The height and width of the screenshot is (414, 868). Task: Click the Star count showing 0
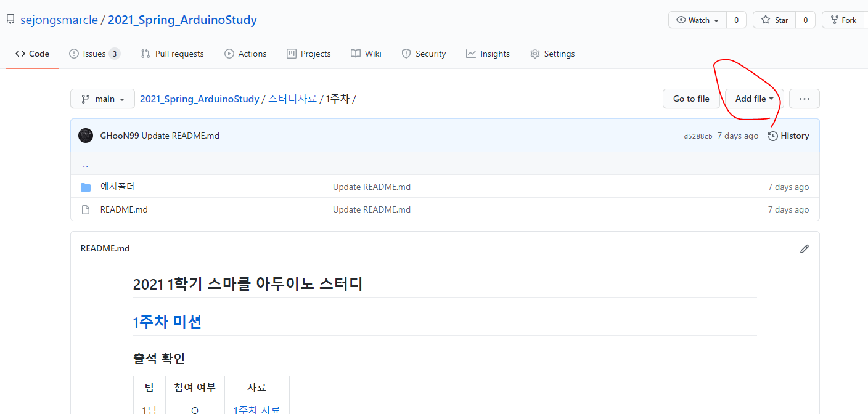tap(805, 20)
